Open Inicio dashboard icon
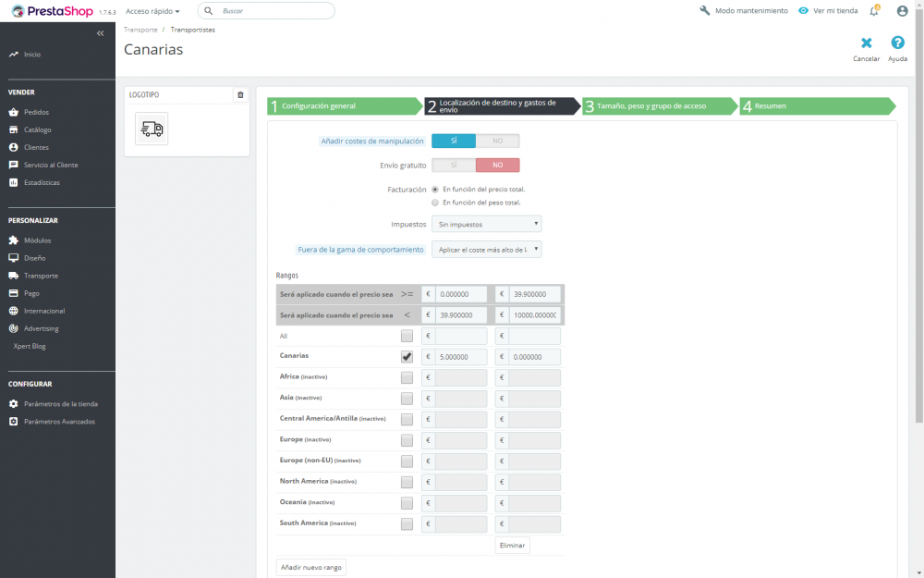This screenshot has width=924, height=578. (13, 55)
